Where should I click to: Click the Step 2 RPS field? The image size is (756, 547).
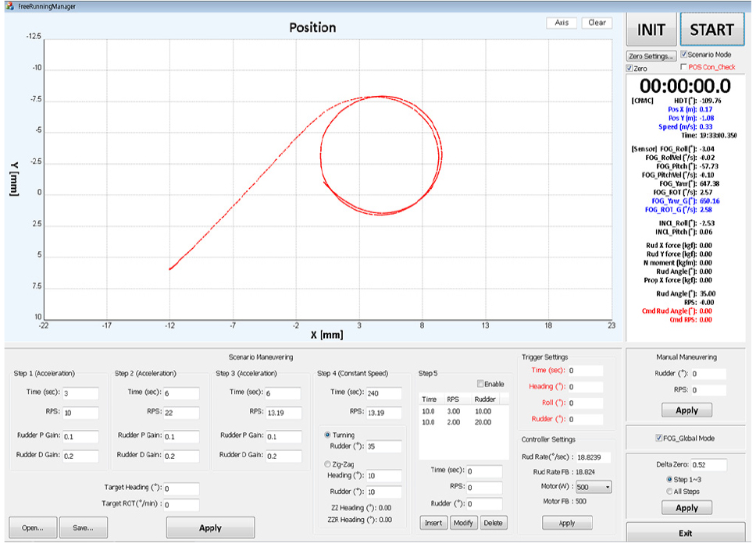coord(181,413)
